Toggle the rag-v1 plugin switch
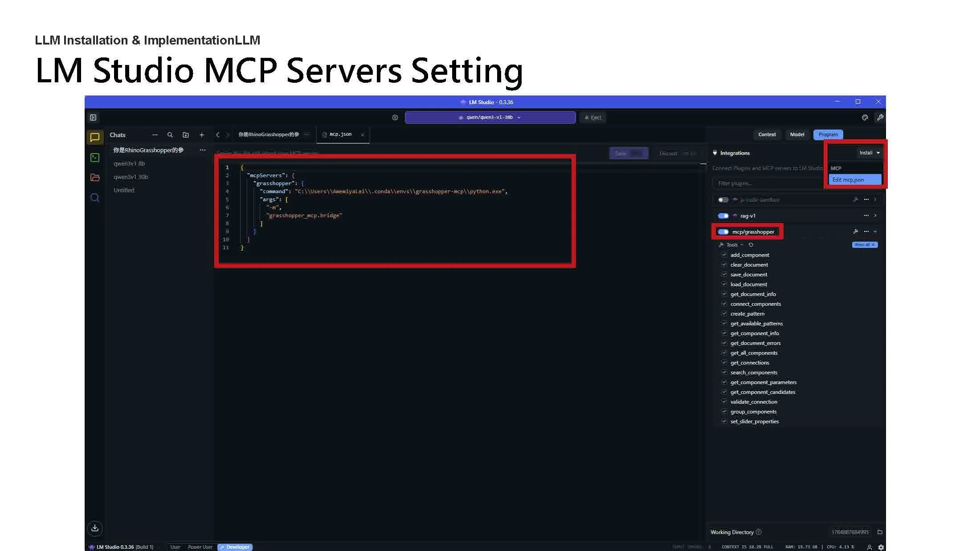The width and height of the screenshot is (980, 551). pyautogui.click(x=723, y=216)
